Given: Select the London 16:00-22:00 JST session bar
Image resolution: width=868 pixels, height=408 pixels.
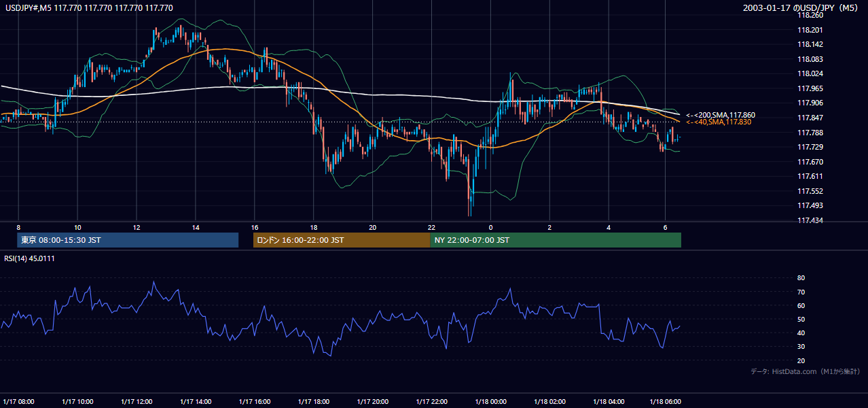Looking at the screenshot, I should [342, 240].
